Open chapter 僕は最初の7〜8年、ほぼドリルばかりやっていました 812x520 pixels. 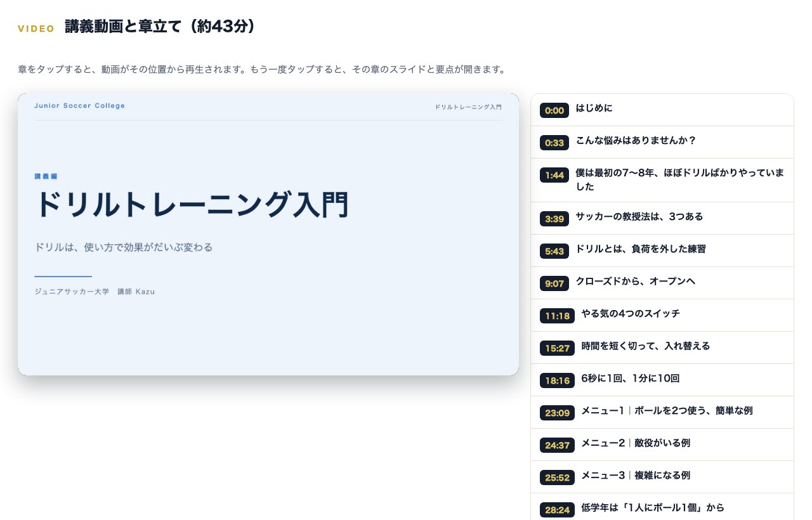point(662,180)
